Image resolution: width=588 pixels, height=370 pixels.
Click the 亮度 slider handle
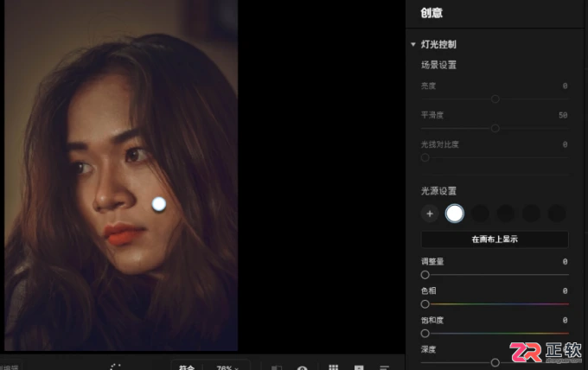pos(495,99)
